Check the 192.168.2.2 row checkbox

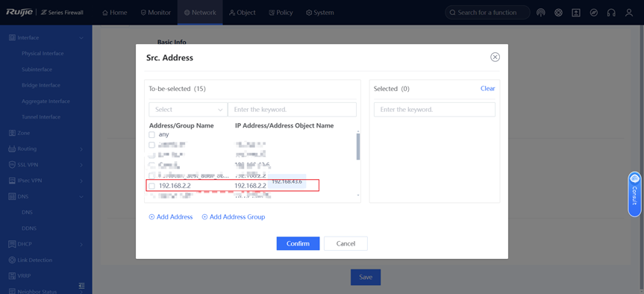pyautogui.click(x=151, y=186)
